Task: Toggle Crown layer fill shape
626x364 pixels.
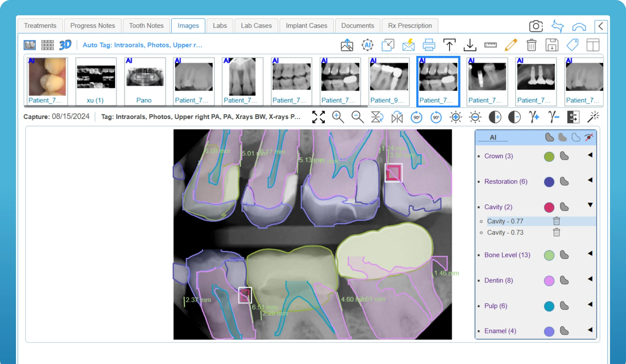Action: 564,156
